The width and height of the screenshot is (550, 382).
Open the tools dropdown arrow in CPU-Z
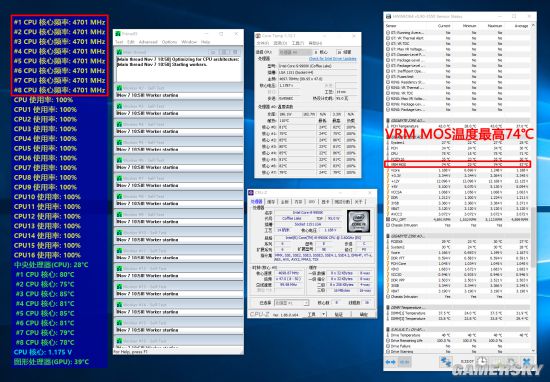pyautogui.click(x=324, y=314)
